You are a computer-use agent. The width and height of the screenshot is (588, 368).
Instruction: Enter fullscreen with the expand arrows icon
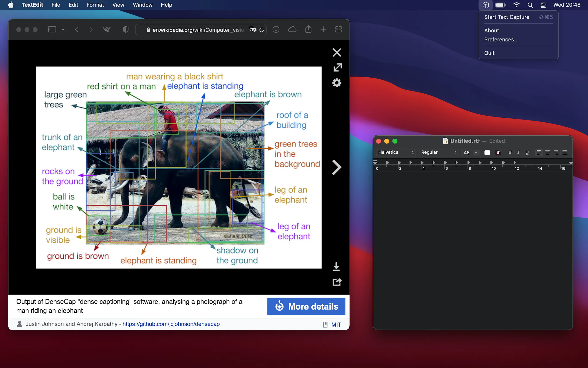coord(337,67)
